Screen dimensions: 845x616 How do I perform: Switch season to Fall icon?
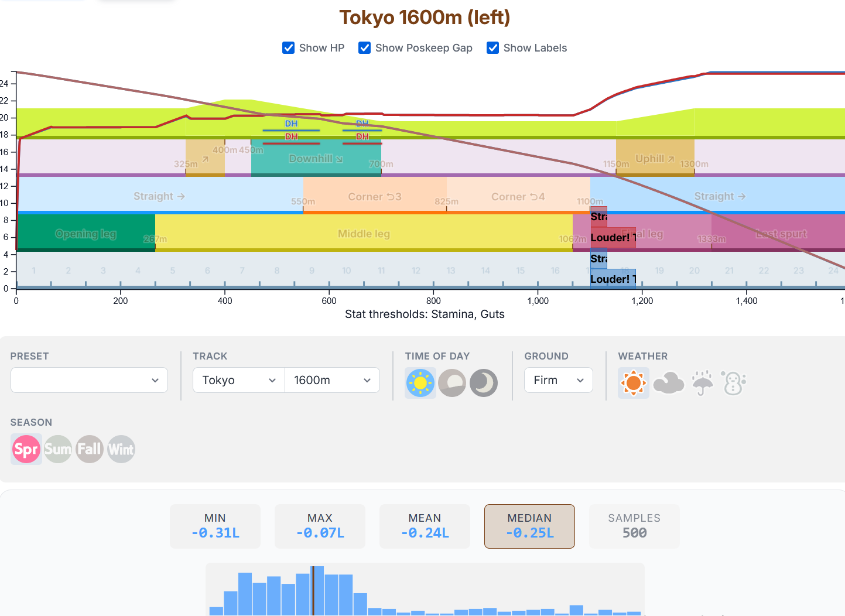pyautogui.click(x=90, y=449)
